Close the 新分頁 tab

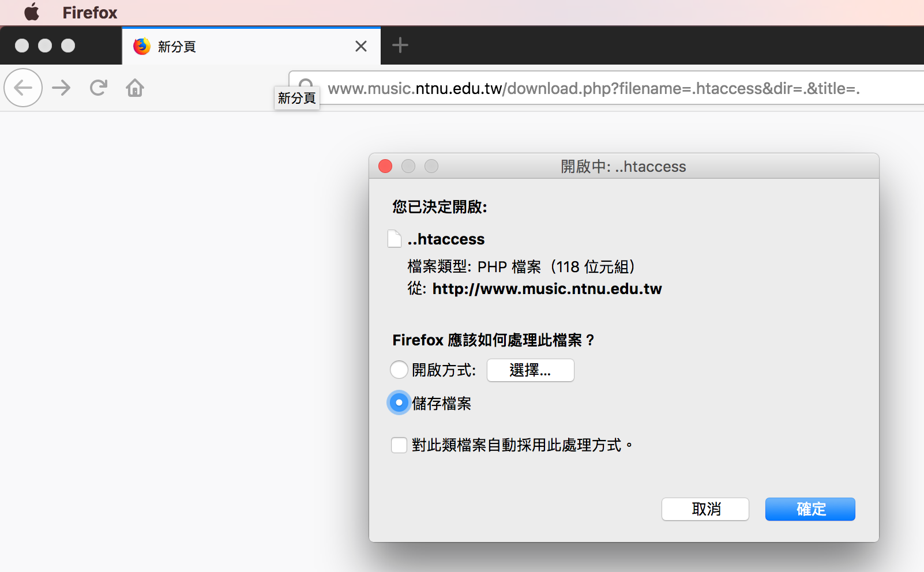(361, 46)
